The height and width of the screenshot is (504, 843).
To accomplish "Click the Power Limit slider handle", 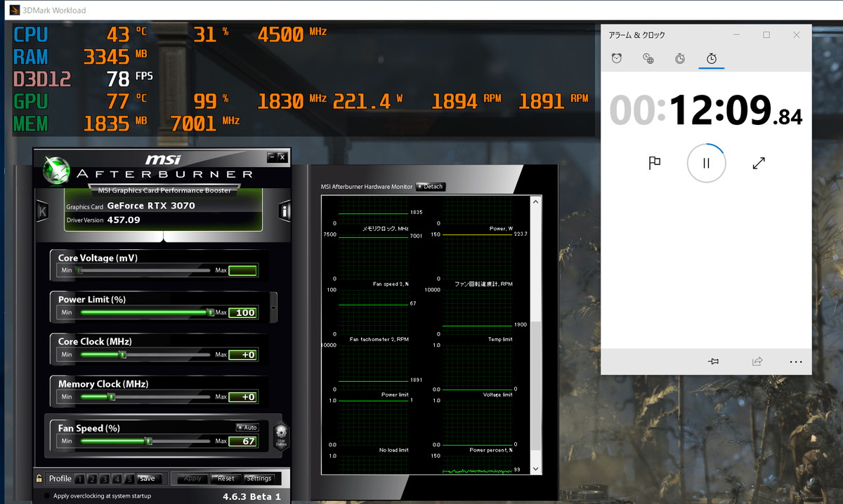I will point(210,312).
